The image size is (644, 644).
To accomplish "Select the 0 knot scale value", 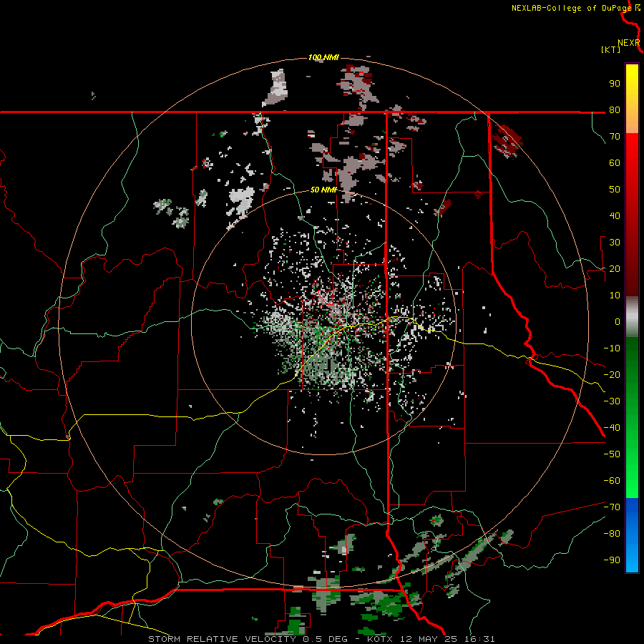I will click(x=618, y=322).
